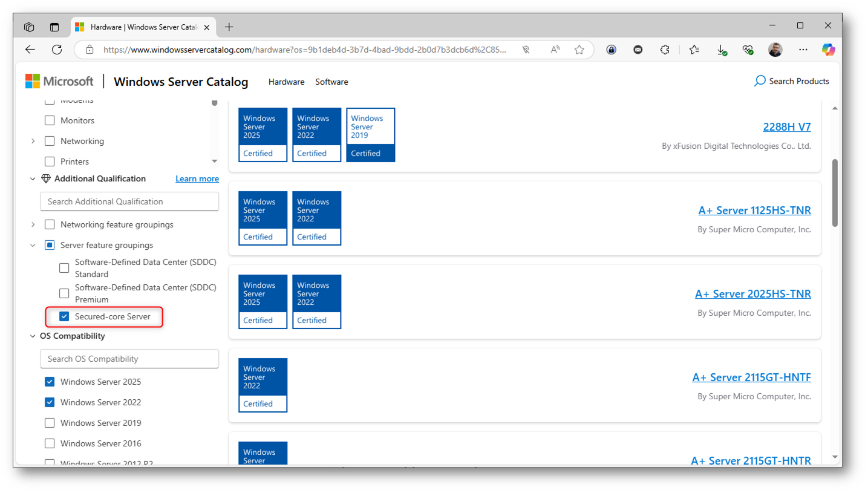Enable the Windows Server 2019 checkbox
Viewport: 868px width, 493px height.
point(50,423)
